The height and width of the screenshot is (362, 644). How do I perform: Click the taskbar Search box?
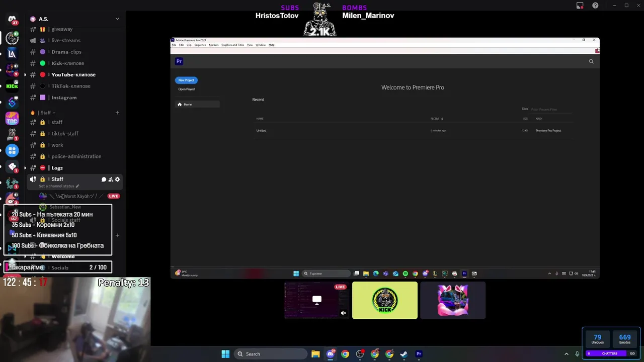pyautogui.click(x=271, y=354)
